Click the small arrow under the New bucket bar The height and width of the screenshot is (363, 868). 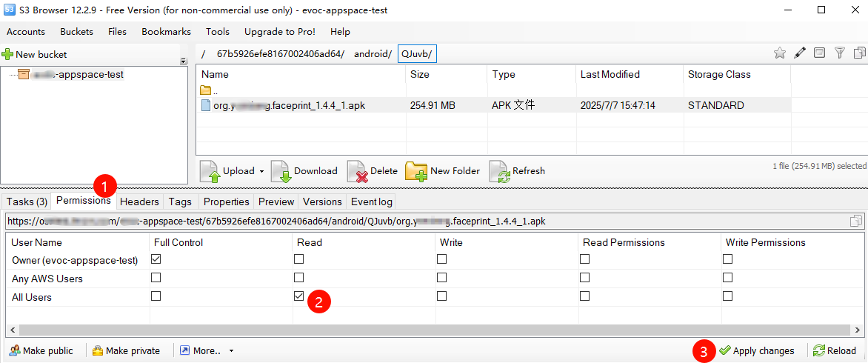pyautogui.click(x=184, y=61)
